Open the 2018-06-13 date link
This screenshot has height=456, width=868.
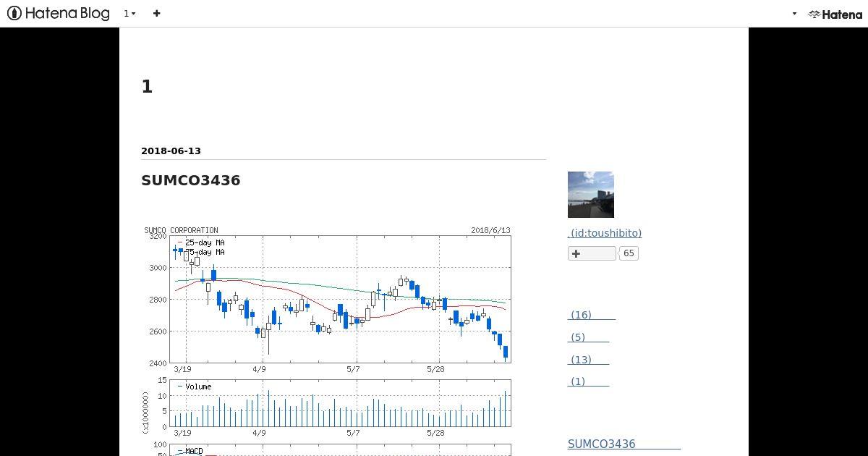click(x=171, y=151)
